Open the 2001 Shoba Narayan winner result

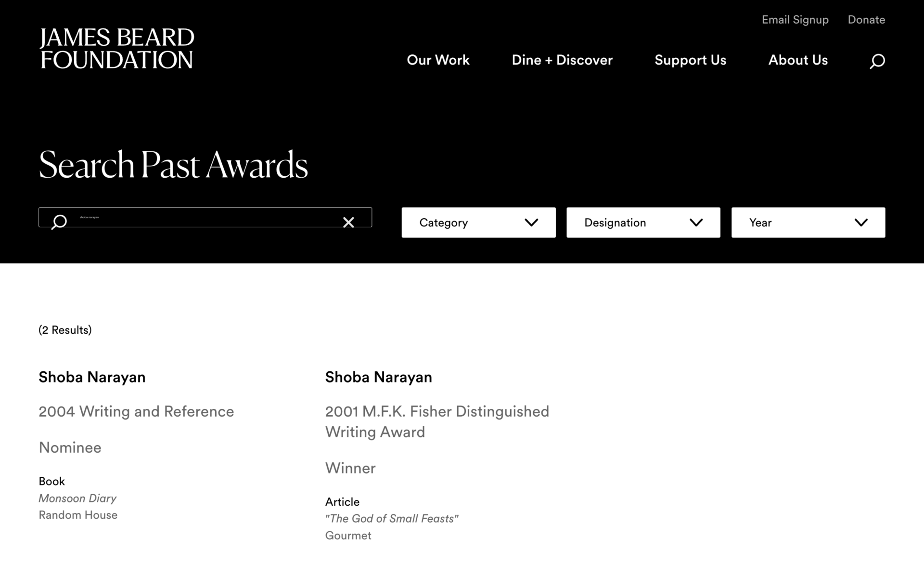pos(378,377)
